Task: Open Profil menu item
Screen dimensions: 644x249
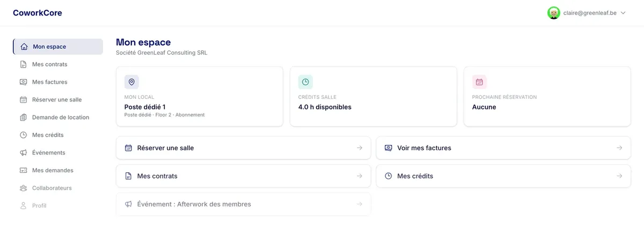Action: click(x=58, y=206)
